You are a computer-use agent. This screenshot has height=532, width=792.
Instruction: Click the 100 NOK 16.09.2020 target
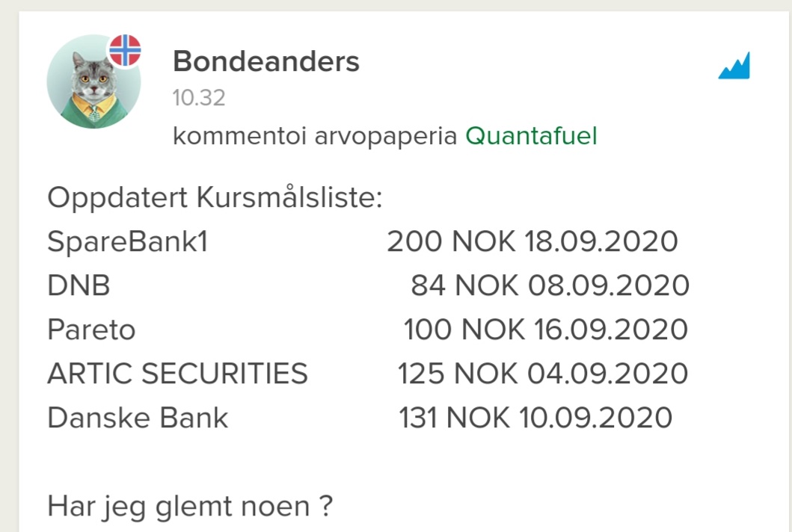click(545, 330)
